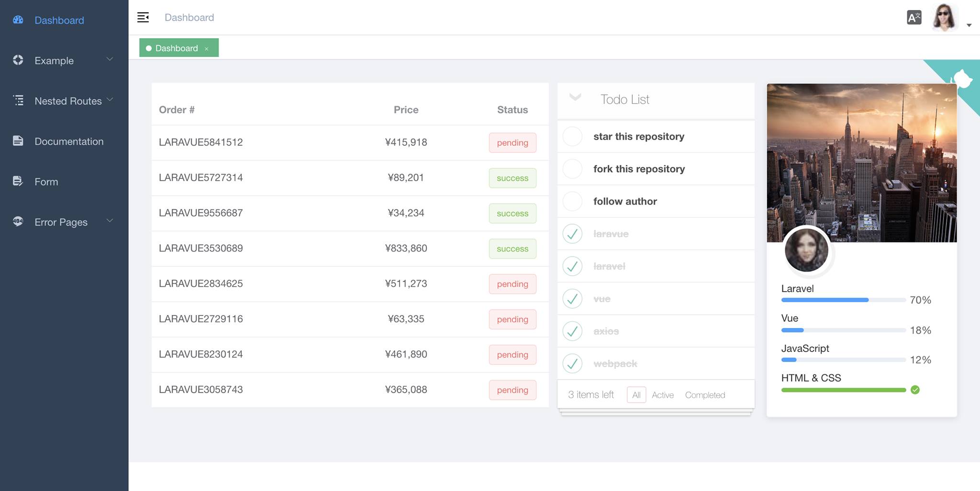Uncheck the 'laravel' todo item

[572, 266]
